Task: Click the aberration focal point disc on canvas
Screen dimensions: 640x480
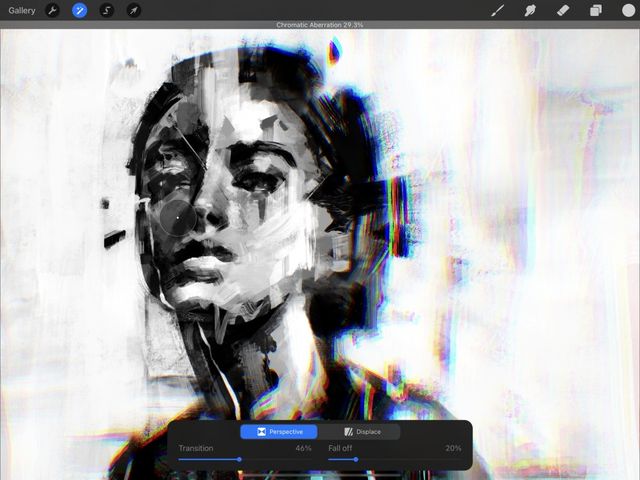Action: coord(178,218)
